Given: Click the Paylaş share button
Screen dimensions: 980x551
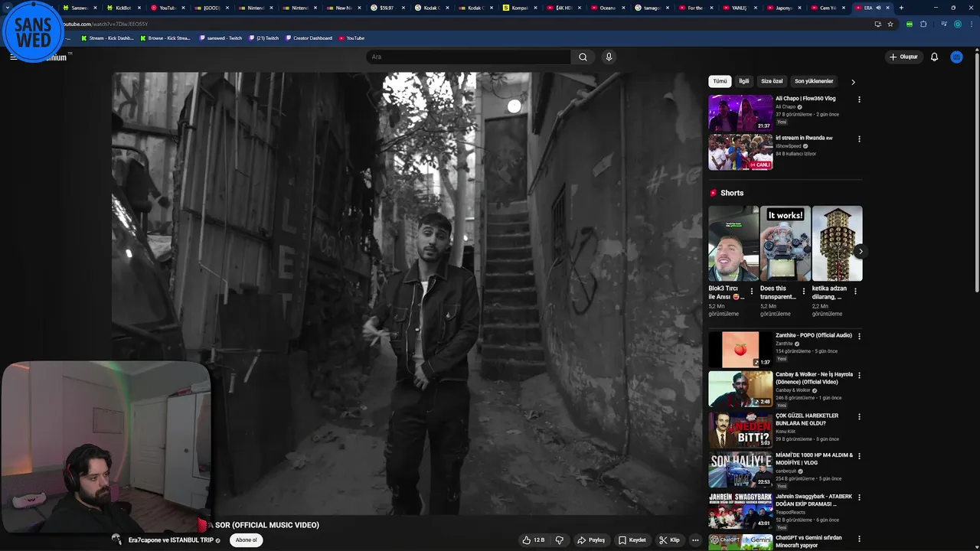Looking at the screenshot, I should [591, 540].
